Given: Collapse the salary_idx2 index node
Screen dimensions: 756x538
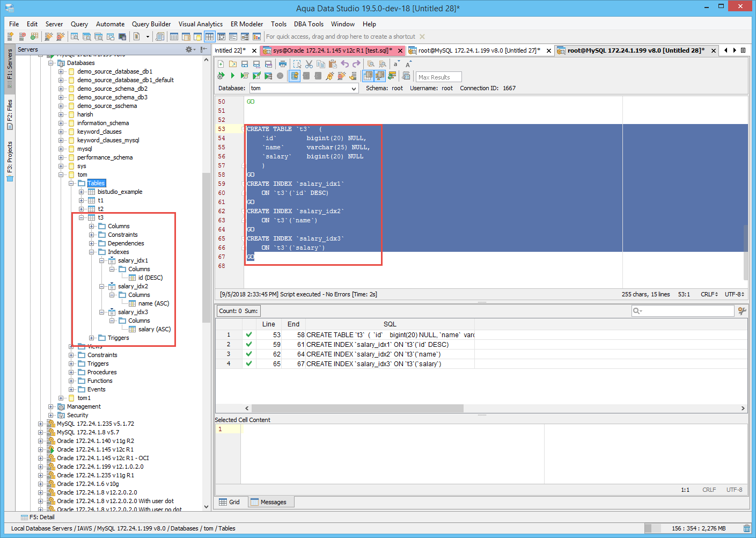Looking at the screenshot, I should [x=102, y=286].
